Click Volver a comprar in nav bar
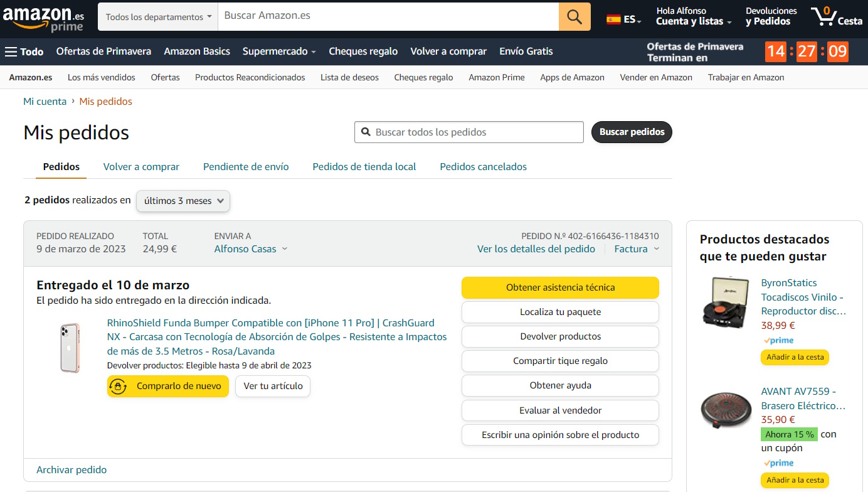The width and height of the screenshot is (868, 492). 448,51
